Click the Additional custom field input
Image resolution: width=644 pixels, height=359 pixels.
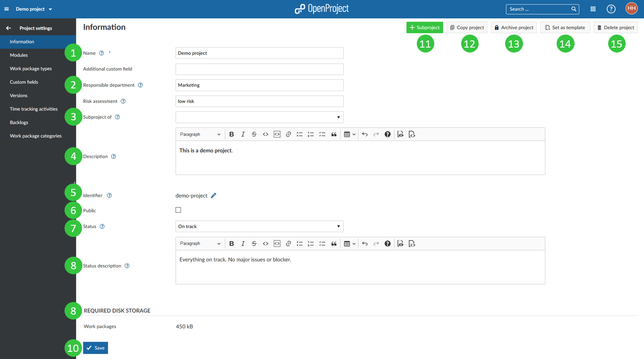click(259, 69)
